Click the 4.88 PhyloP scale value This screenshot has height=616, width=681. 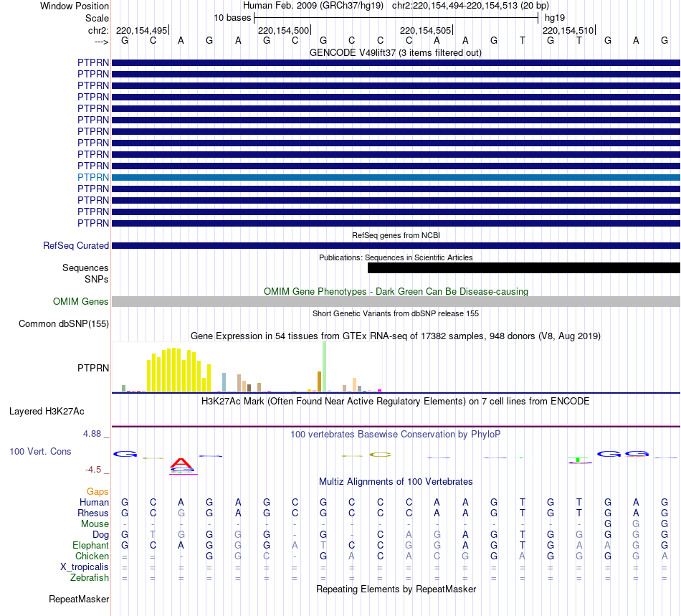(92, 434)
